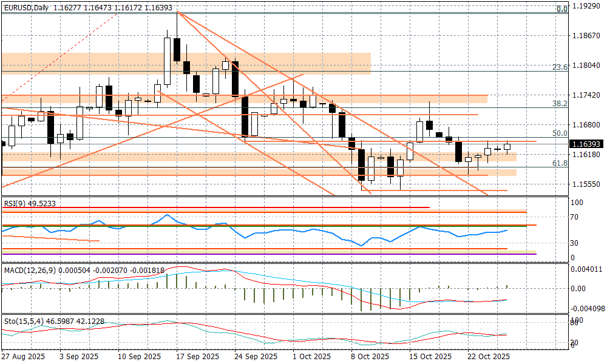Image resolution: width=607 pixels, height=364 pixels.
Task: Click the 0.0 Fibonacci label at top
Action: (x=562, y=9)
